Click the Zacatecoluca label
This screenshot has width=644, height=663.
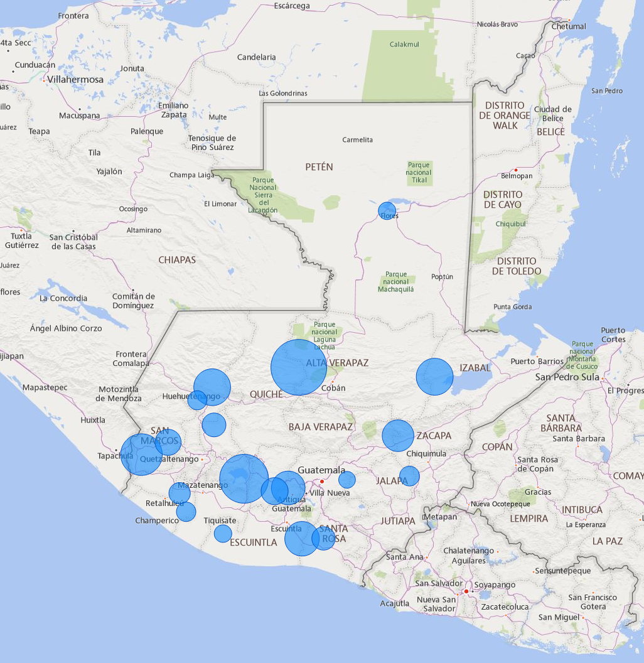click(x=505, y=607)
